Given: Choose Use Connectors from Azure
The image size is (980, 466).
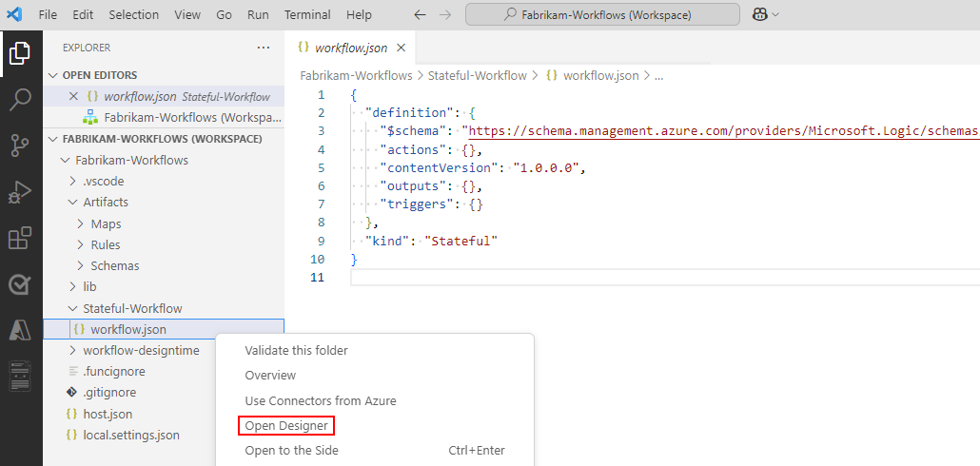Looking at the screenshot, I should click(x=320, y=400).
